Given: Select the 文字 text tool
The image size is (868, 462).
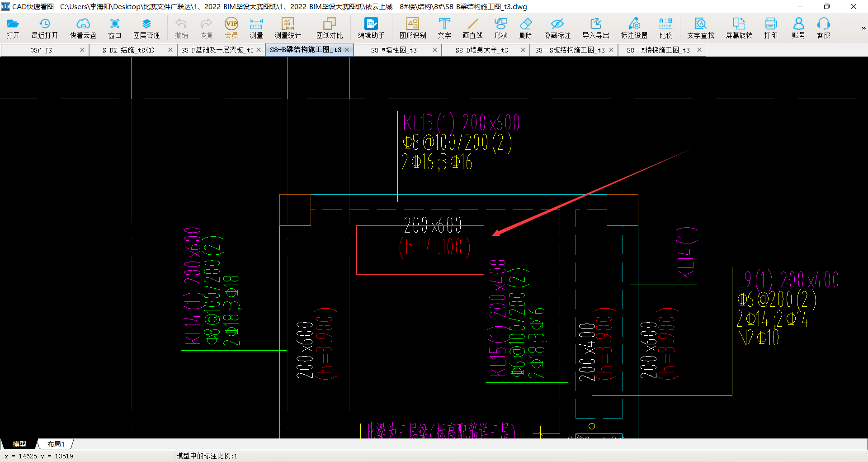Looking at the screenshot, I should pos(444,28).
